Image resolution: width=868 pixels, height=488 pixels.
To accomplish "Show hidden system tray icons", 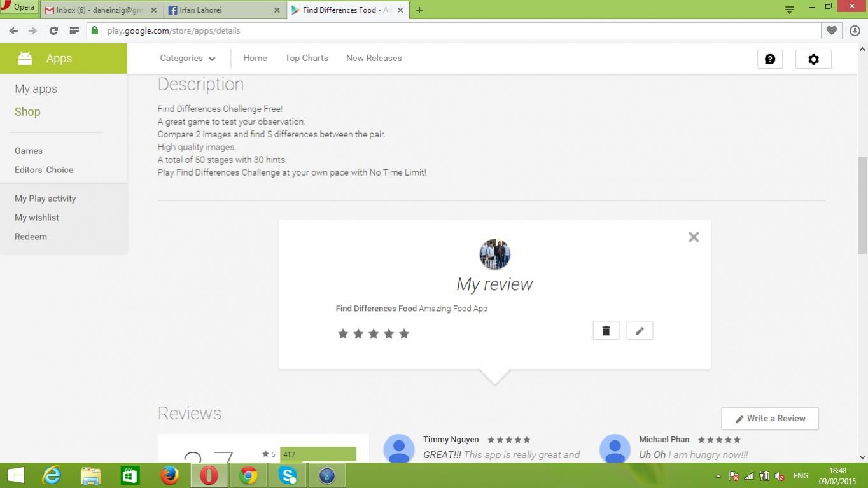I will click(x=718, y=476).
